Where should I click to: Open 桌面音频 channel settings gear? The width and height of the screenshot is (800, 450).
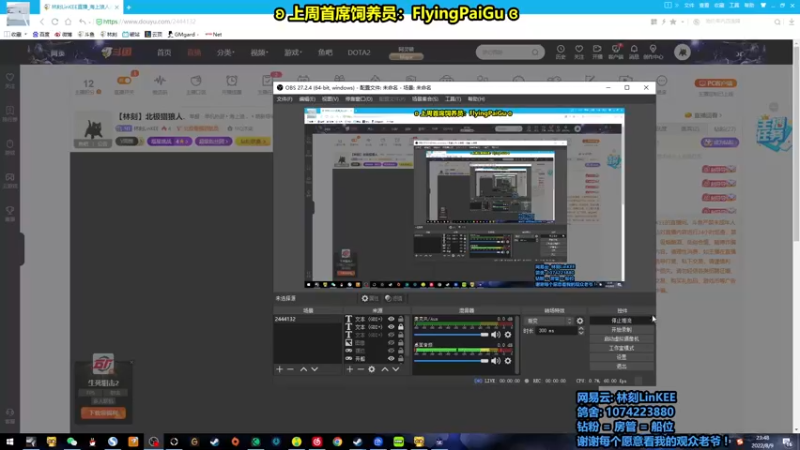[508, 361]
